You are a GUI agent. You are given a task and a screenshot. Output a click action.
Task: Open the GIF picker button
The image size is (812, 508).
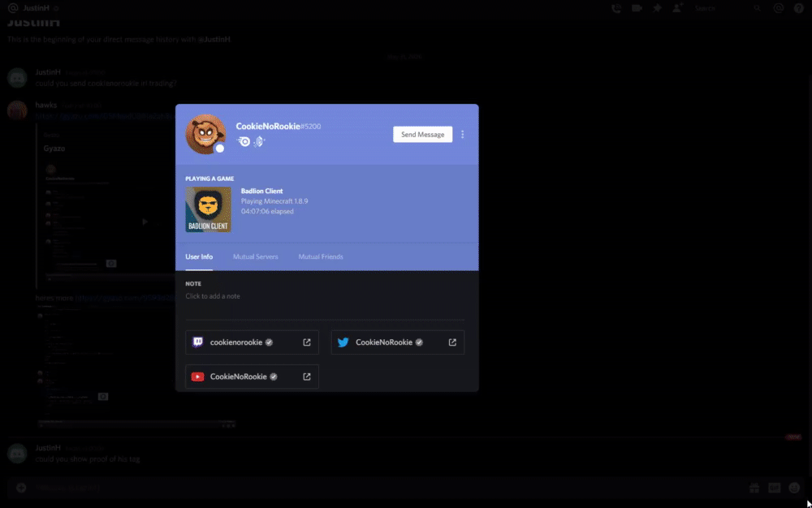pyautogui.click(x=774, y=488)
